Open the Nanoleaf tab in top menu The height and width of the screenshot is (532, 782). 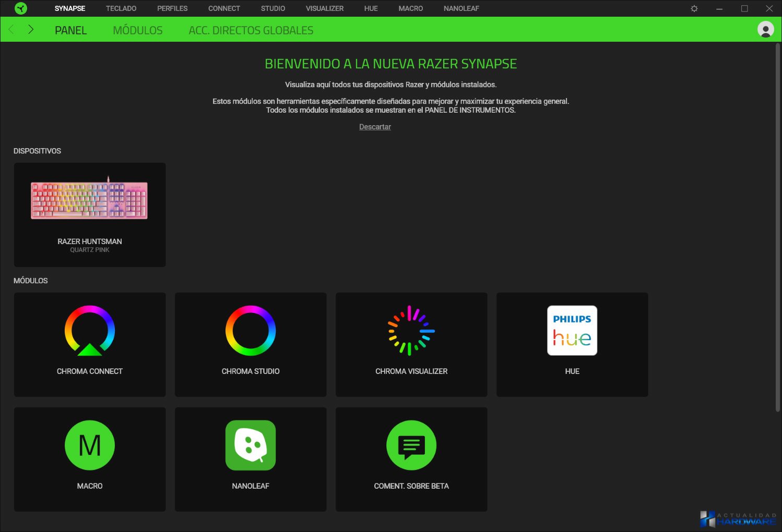461,8
